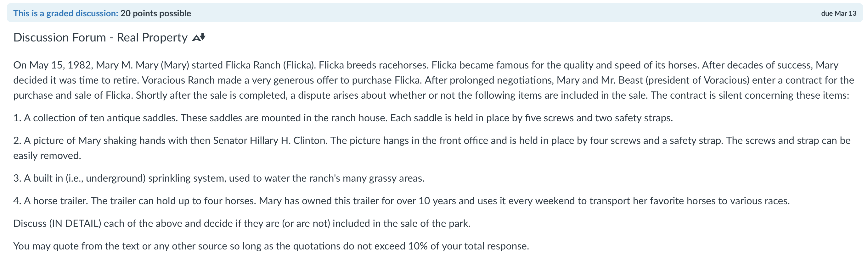Select the heading 'Discussion Forum - Real Property'
Image resolution: width=868 pixels, height=257 pixels.
coord(100,37)
